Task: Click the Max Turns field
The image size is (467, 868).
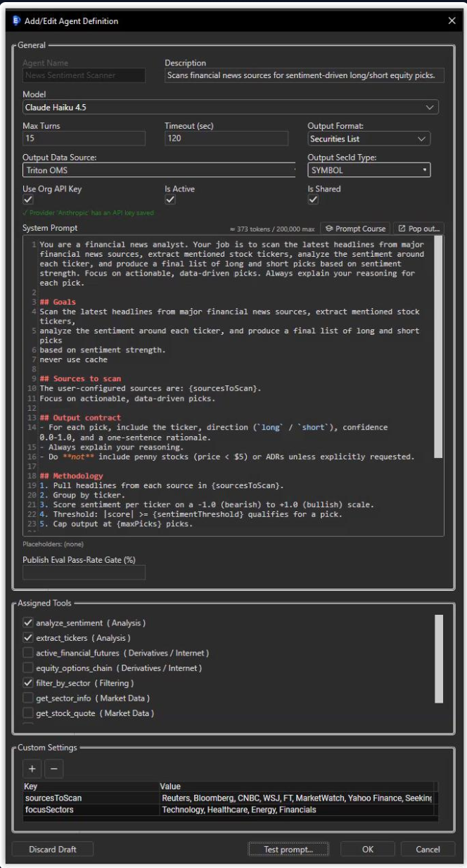Action: coord(84,139)
